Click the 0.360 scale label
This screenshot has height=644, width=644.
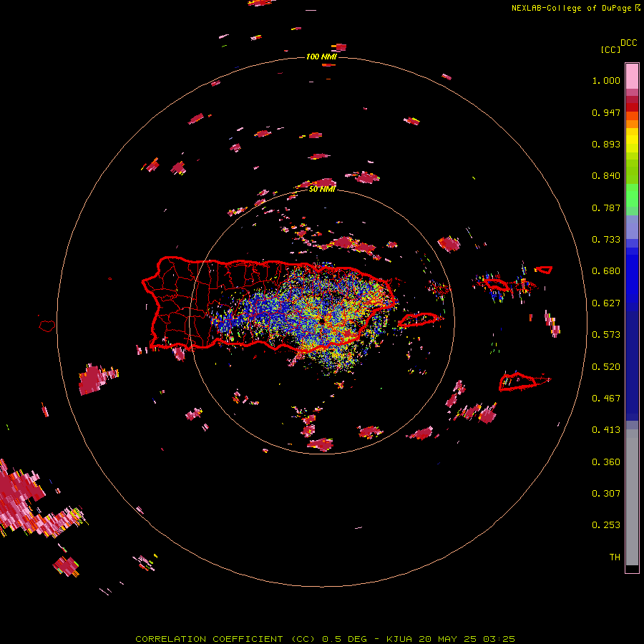point(606,462)
